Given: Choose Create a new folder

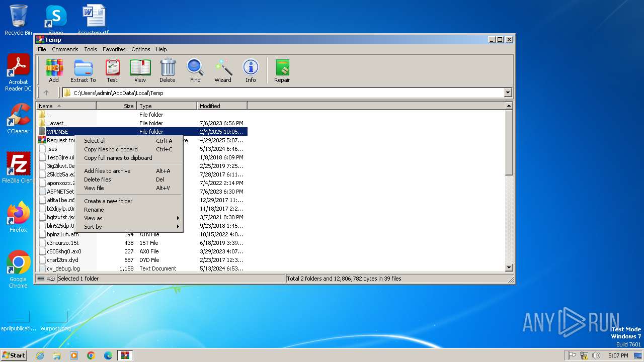Looking at the screenshot, I should click(129, 201).
